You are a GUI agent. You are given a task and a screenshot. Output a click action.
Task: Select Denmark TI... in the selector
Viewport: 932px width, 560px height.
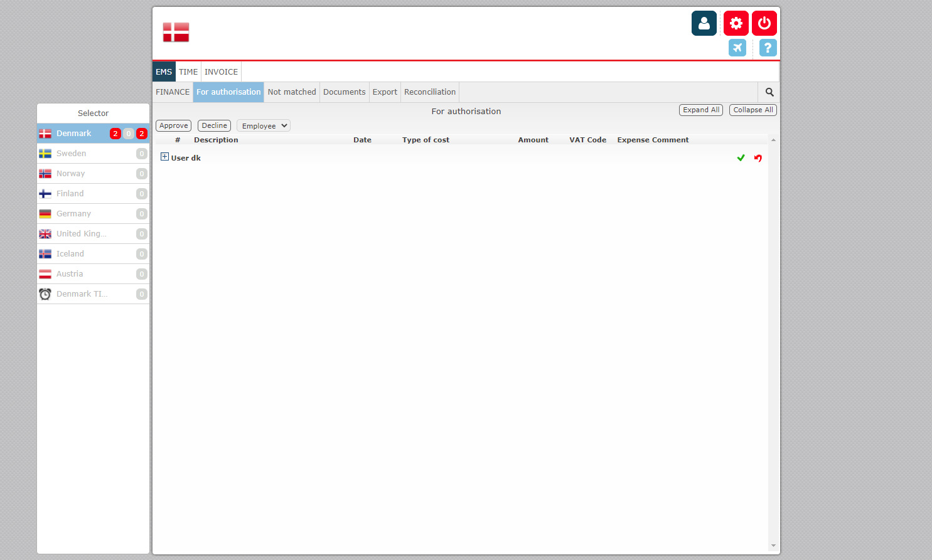[x=93, y=294]
